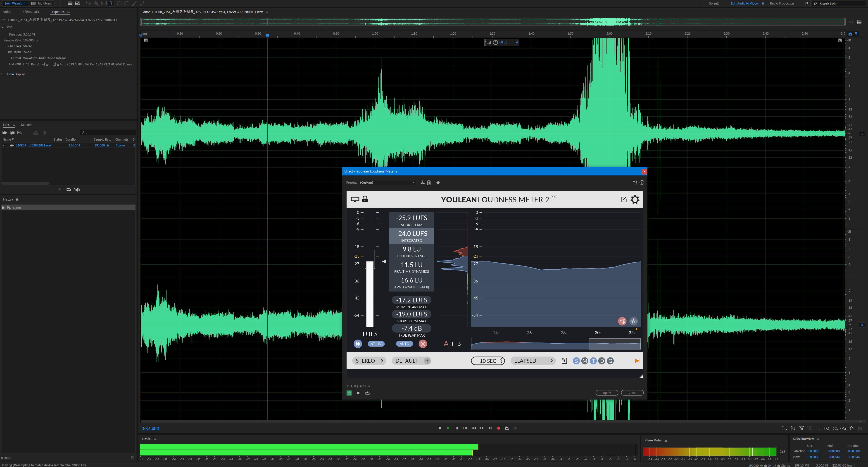Click Apply in the effect window
The width and height of the screenshot is (868, 467).
(607, 393)
